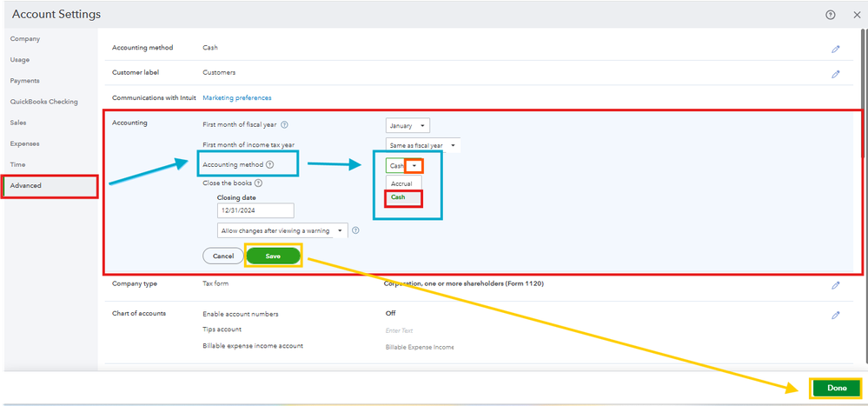Click the Customers label value

point(219,72)
